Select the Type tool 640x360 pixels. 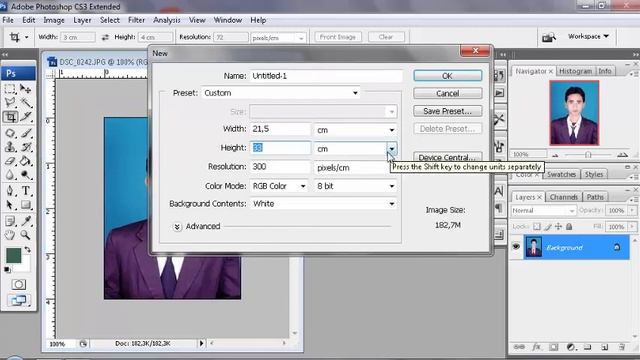[x=26, y=191]
